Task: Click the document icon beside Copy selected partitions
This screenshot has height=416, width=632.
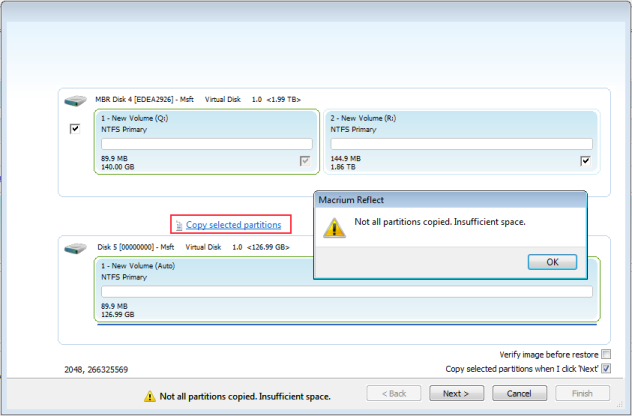Action: coord(179,226)
